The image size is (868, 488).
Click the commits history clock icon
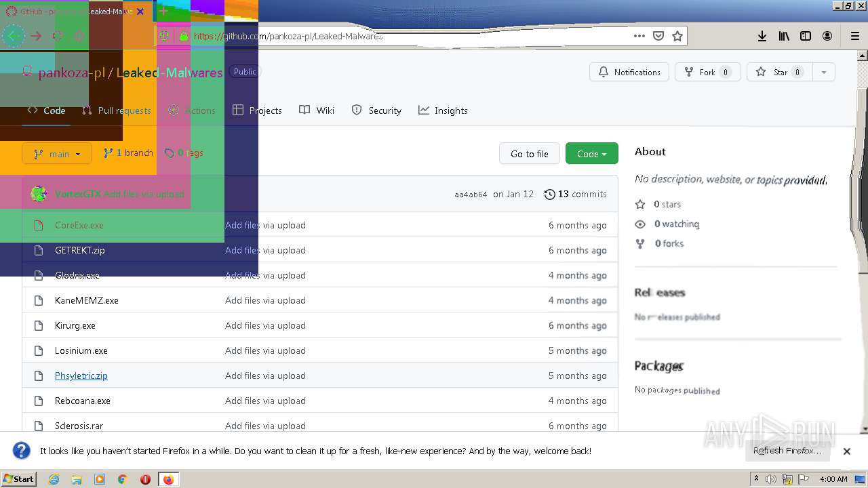coord(550,194)
